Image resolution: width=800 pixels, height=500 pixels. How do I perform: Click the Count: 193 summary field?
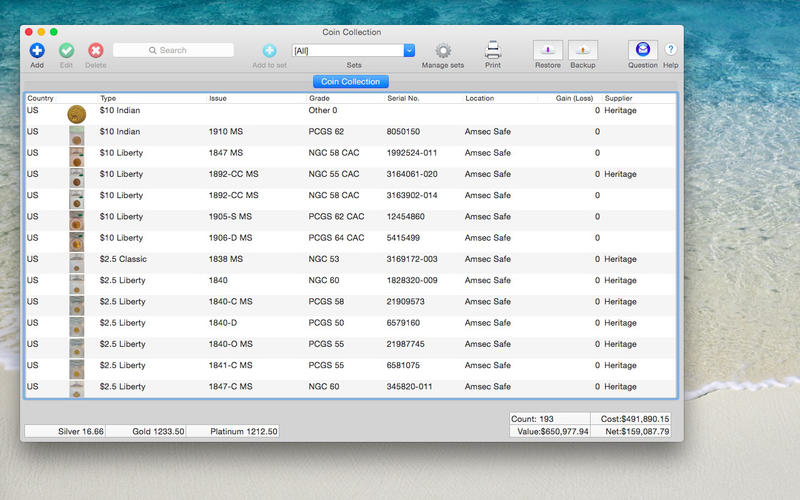(549, 419)
